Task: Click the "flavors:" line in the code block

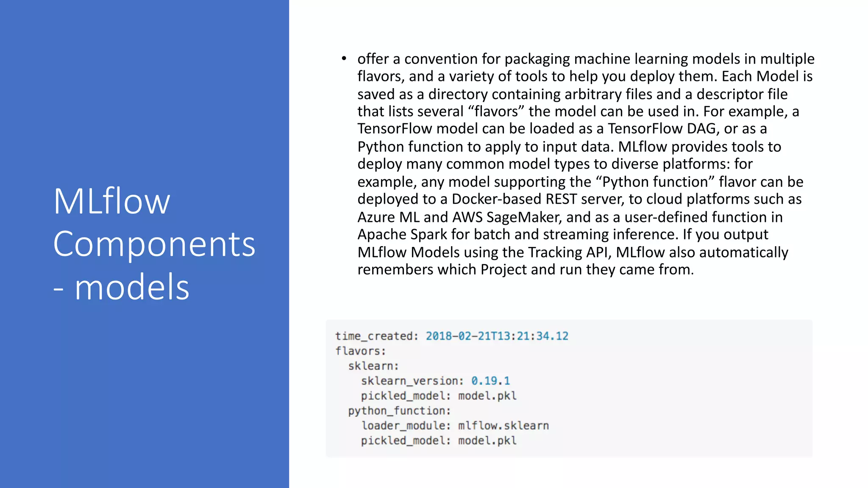Action: tap(360, 351)
